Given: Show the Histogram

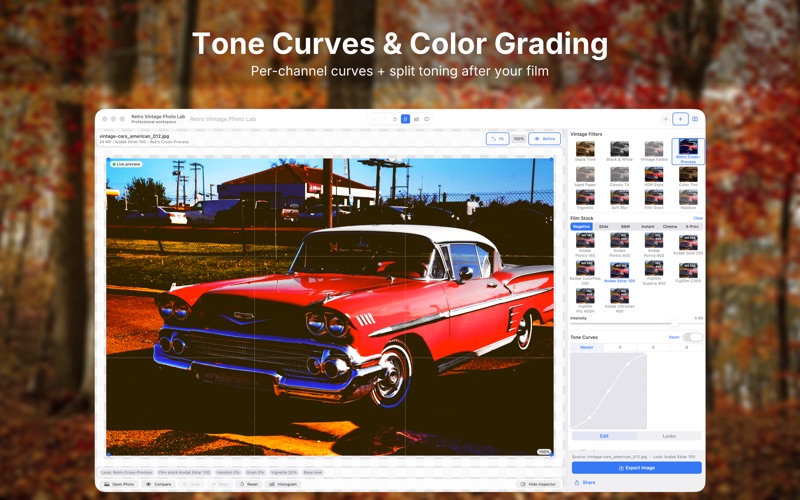Looking at the screenshot, I should pos(283,484).
